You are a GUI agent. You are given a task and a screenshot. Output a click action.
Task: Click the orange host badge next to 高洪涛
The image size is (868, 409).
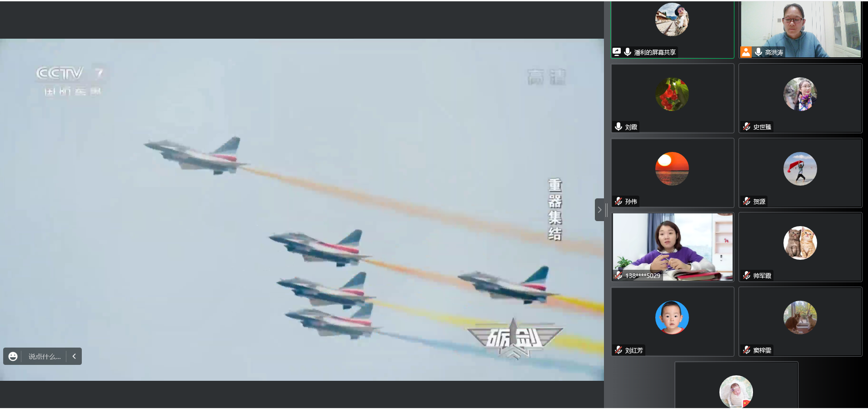click(746, 52)
